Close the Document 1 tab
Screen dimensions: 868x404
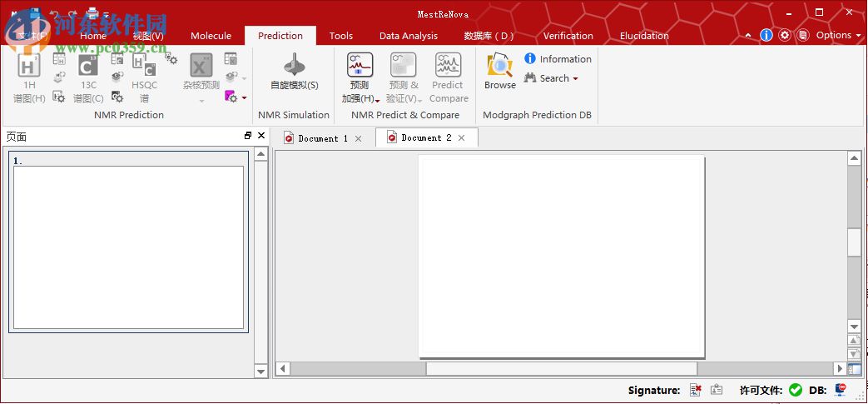click(x=358, y=138)
